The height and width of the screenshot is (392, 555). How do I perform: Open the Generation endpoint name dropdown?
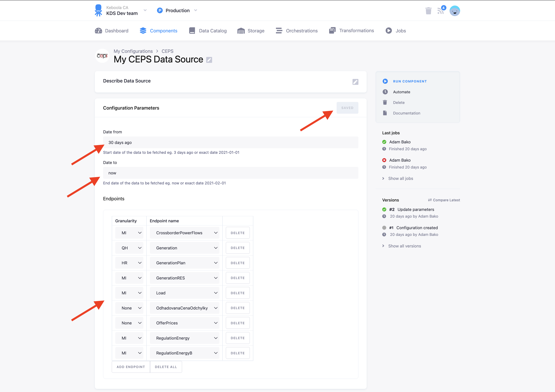coord(184,248)
